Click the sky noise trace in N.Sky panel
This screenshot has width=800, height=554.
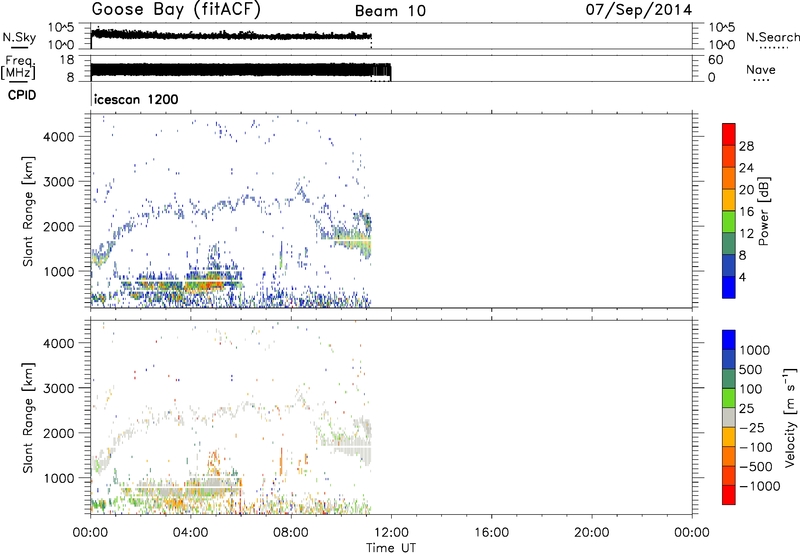[231, 35]
